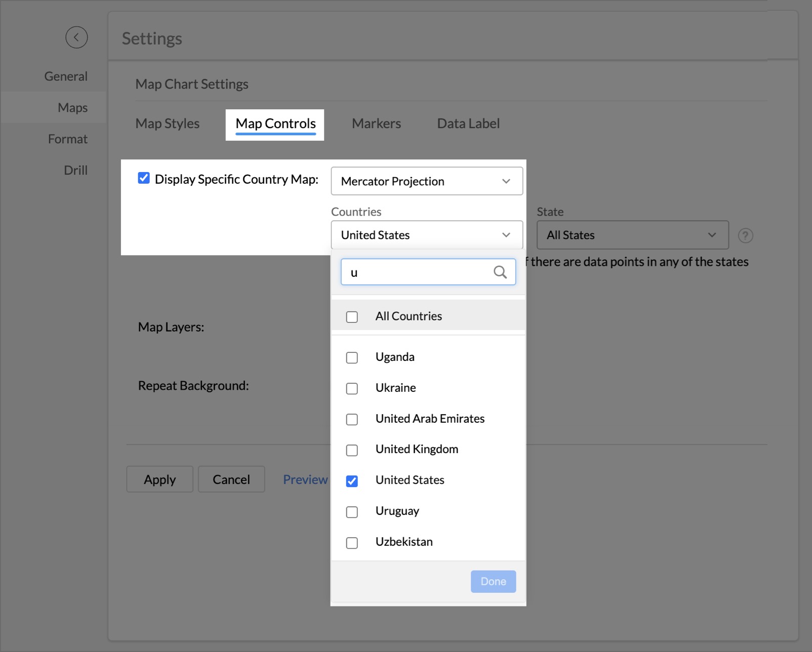Toggle Display Specific Country Map checkbox
Viewport: 812px width, 652px height.
point(144,178)
